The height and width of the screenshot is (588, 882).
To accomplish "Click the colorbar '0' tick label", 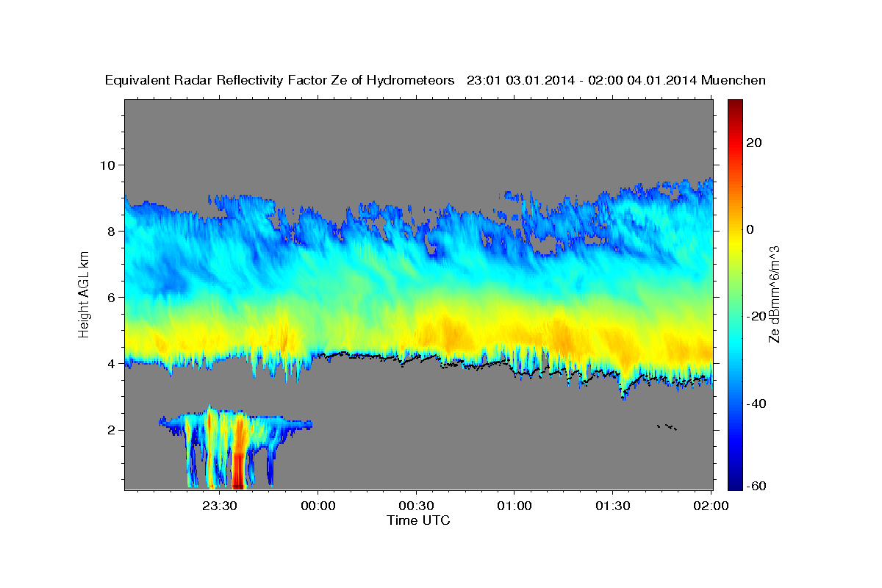I will tap(750, 229).
